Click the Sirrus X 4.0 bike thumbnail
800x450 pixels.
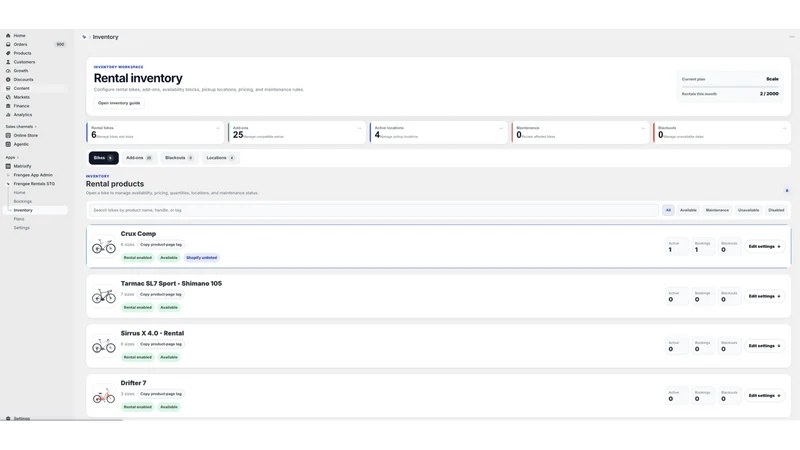tap(104, 346)
